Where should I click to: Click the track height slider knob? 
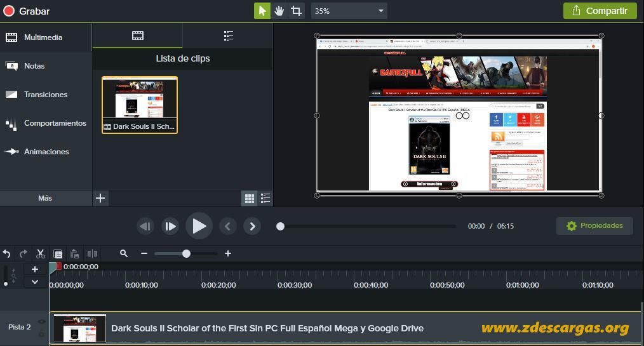pos(5,284)
